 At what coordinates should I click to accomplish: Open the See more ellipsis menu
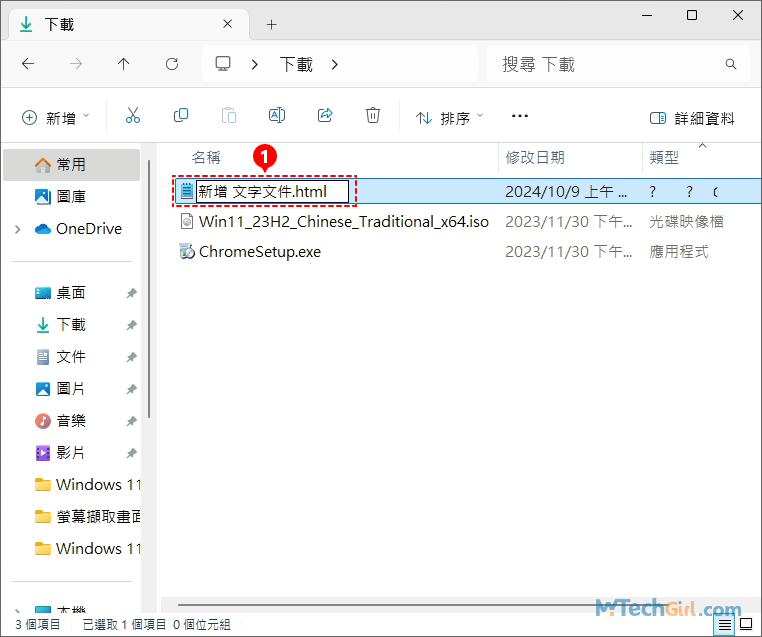coord(519,117)
